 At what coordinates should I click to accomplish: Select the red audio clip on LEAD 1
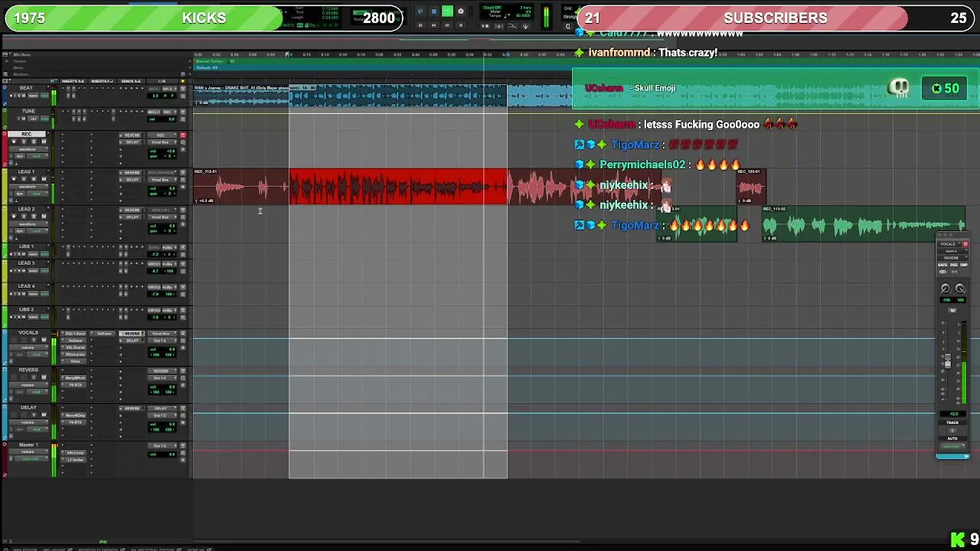398,187
